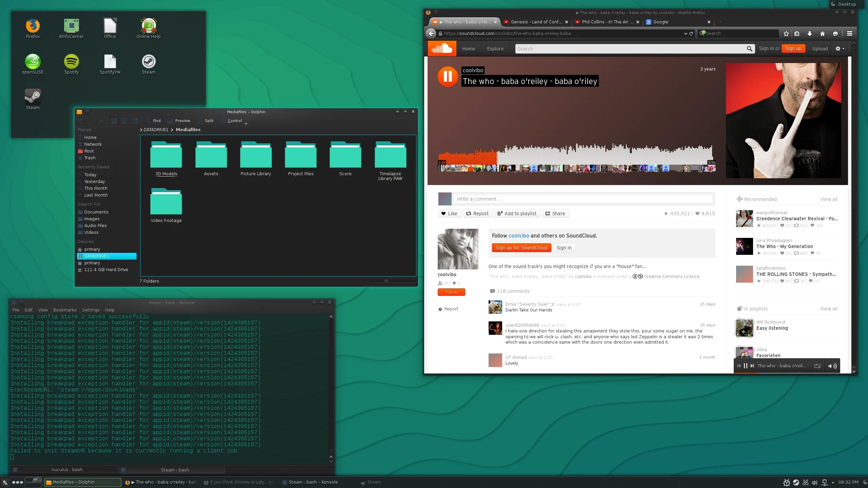Open Konsole Bookmarks menu
868x488 pixels.
pyautogui.click(x=65, y=310)
